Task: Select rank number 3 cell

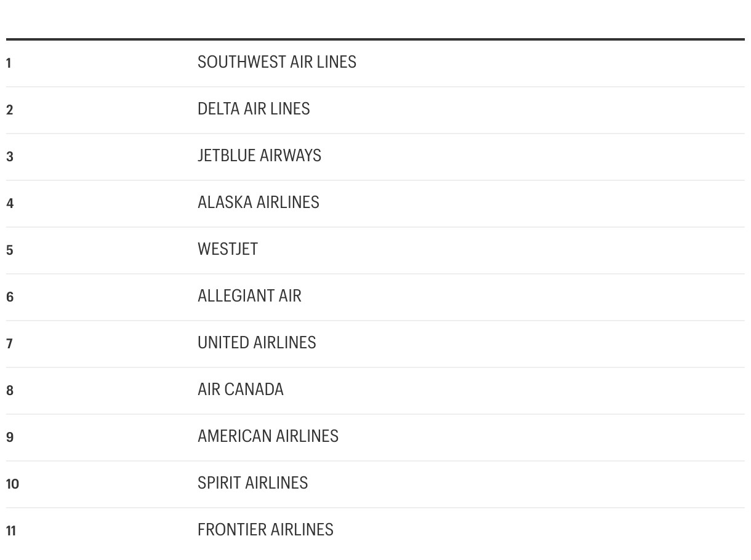Action: [x=9, y=156]
